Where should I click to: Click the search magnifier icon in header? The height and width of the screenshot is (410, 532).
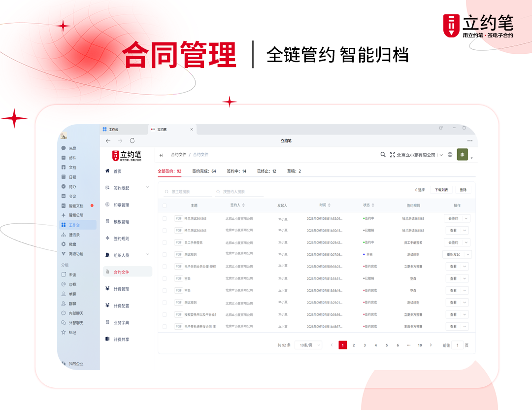pyautogui.click(x=383, y=154)
